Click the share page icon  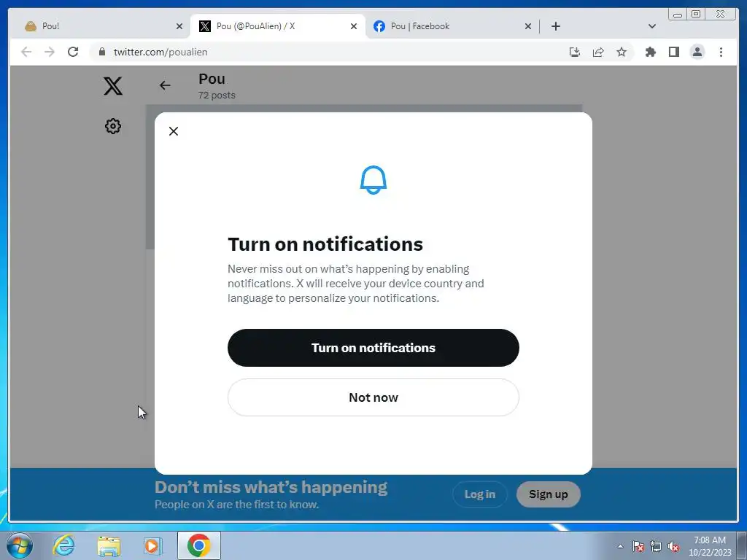pyautogui.click(x=598, y=52)
